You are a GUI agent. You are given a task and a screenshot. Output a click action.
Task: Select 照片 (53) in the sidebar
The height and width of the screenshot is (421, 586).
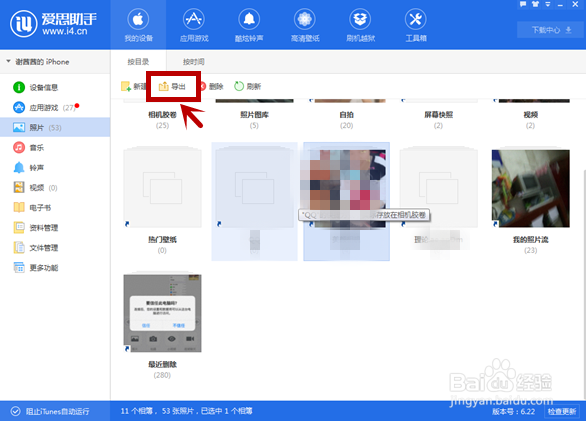coord(55,127)
